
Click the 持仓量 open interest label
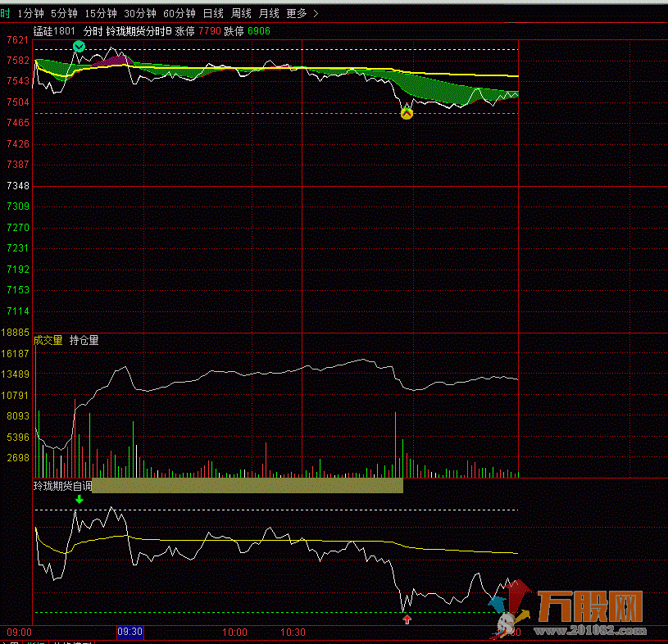(x=84, y=340)
